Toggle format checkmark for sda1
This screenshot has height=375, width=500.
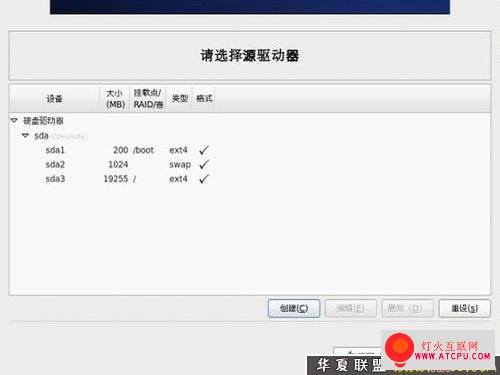pos(204,150)
